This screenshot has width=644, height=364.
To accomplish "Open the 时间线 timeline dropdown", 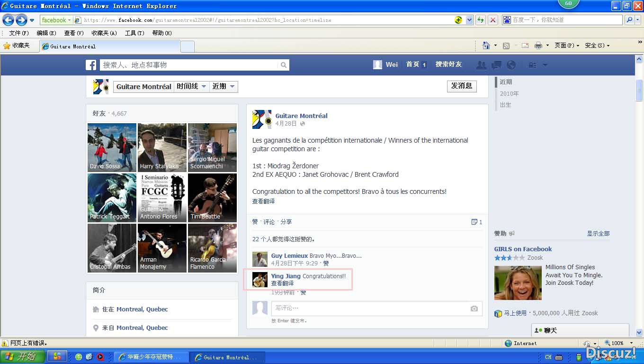I will (191, 86).
